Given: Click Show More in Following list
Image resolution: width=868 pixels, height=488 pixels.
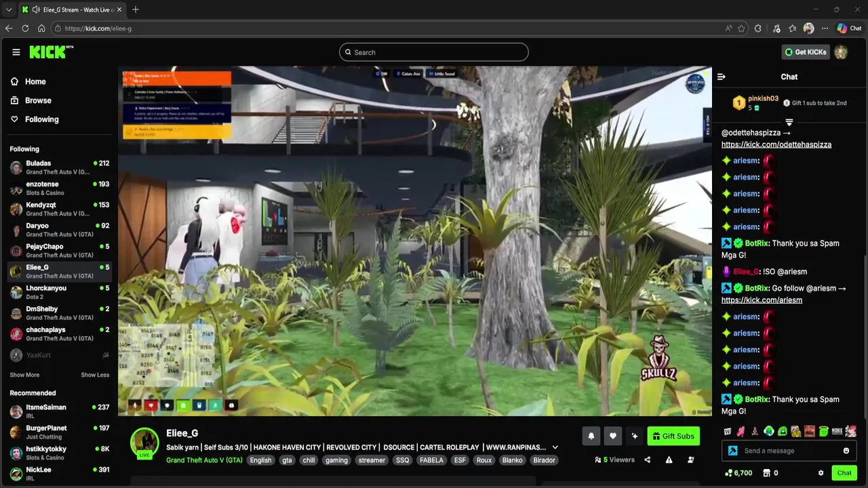Looking at the screenshot, I should tap(24, 375).
